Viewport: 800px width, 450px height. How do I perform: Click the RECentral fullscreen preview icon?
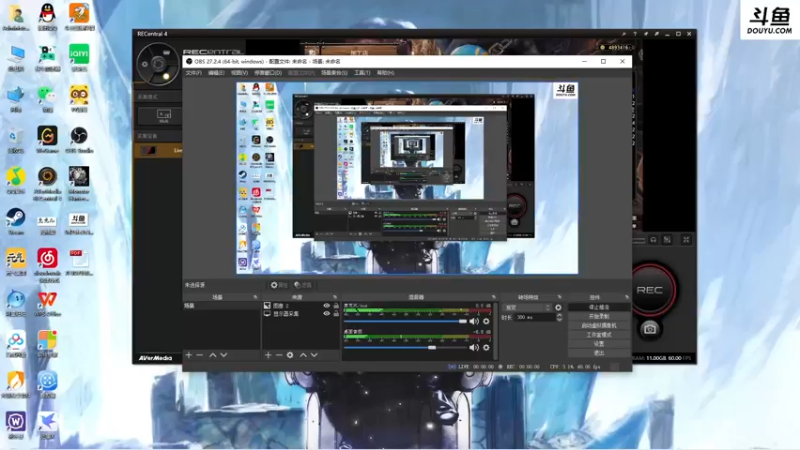[686, 239]
